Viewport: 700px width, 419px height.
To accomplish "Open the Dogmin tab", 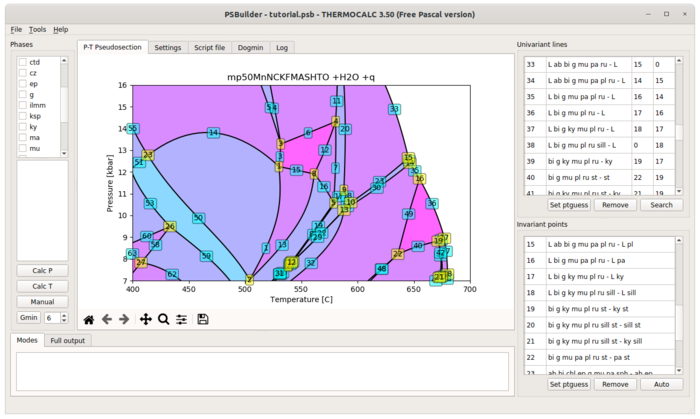I will (x=250, y=47).
